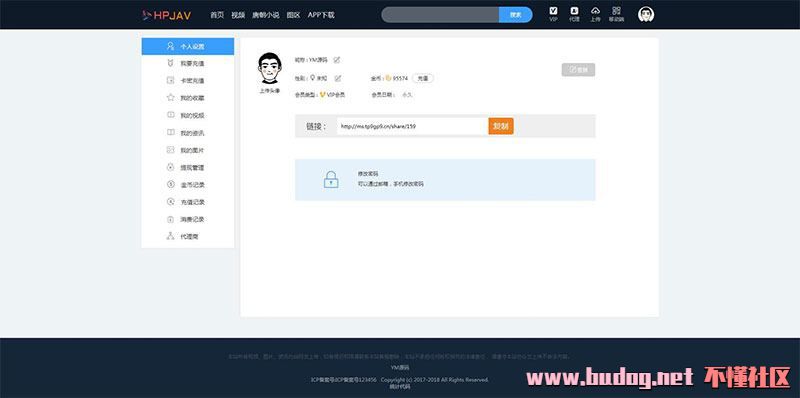This screenshot has height=398, width=800.
Task: Open 我的视频 sidebar item
Action: point(188,115)
